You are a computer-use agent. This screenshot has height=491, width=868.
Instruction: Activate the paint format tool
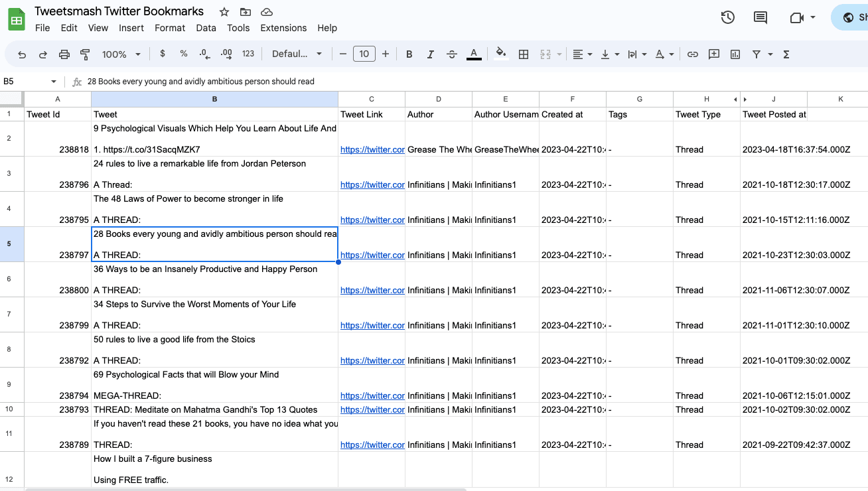(x=85, y=54)
